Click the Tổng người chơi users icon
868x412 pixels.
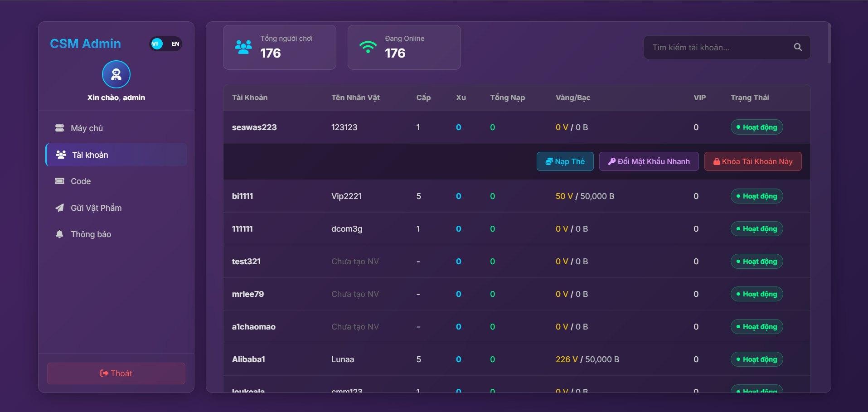(x=243, y=47)
